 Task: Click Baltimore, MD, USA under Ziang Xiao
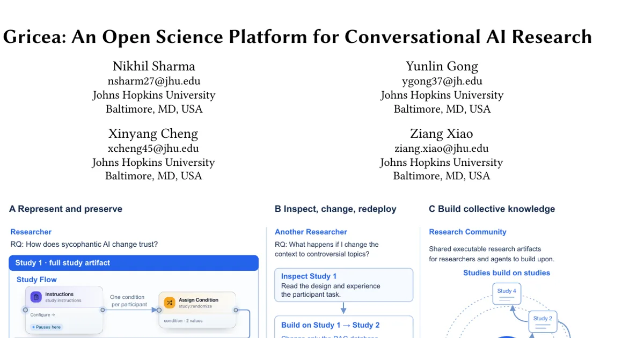coord(442,176)
